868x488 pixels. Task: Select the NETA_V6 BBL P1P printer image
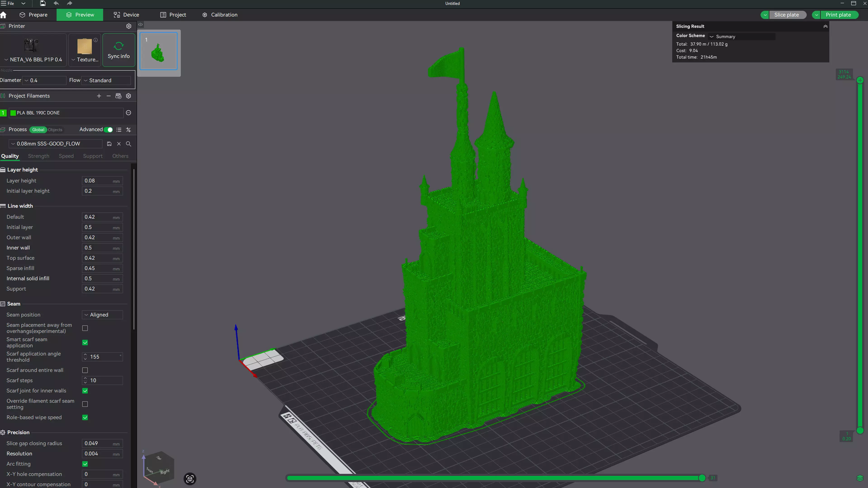(31, 45)
